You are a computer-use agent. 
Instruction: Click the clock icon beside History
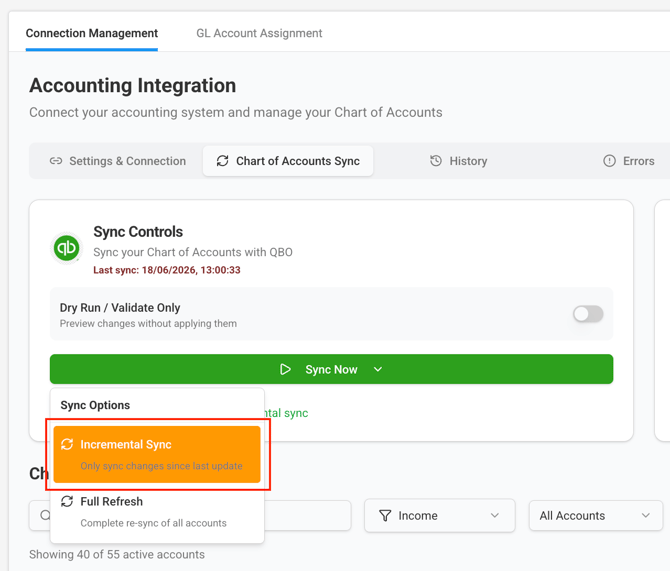click(436, 161)
